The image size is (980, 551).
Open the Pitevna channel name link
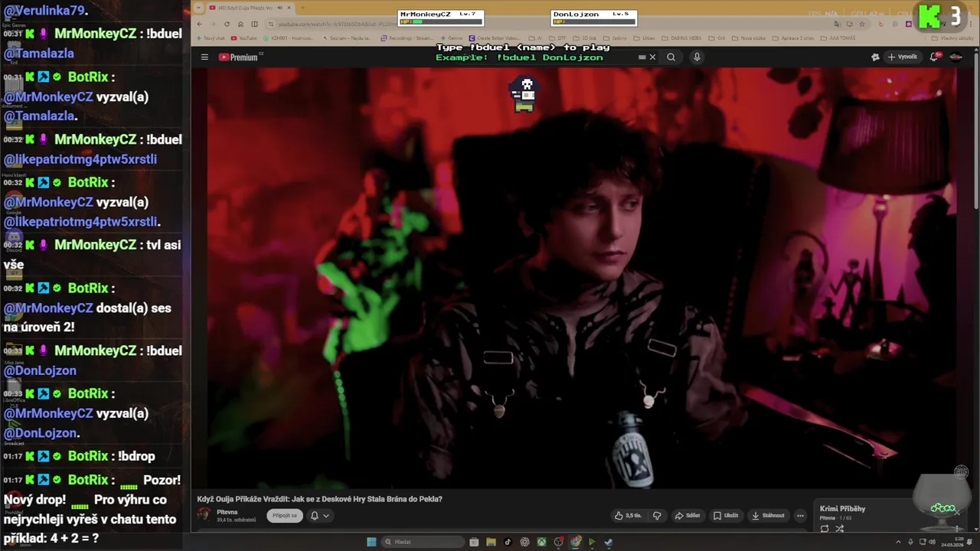coord(227,512)
